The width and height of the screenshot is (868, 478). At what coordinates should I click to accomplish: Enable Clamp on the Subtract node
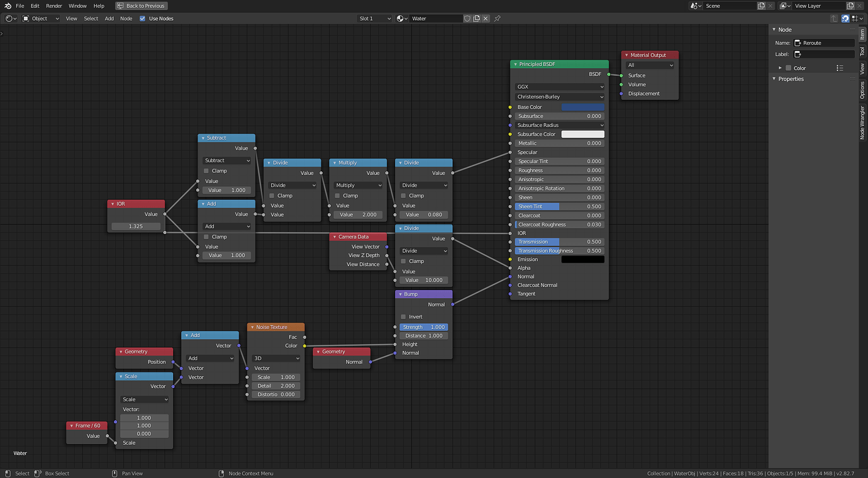206,171
